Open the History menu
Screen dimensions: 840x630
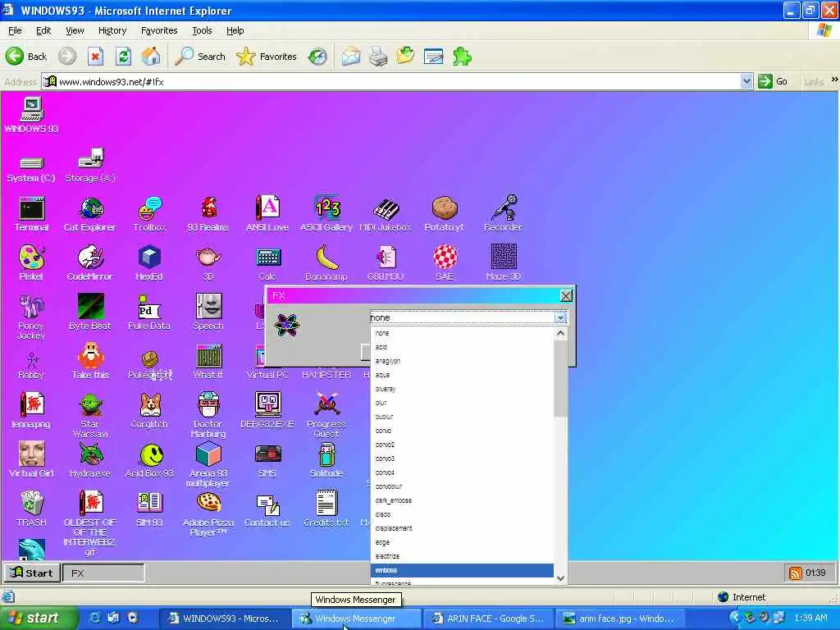(112, 30)
